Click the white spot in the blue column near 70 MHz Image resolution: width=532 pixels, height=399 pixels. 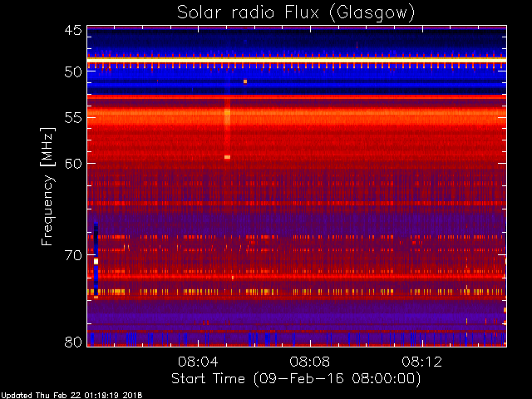point(96,261)
